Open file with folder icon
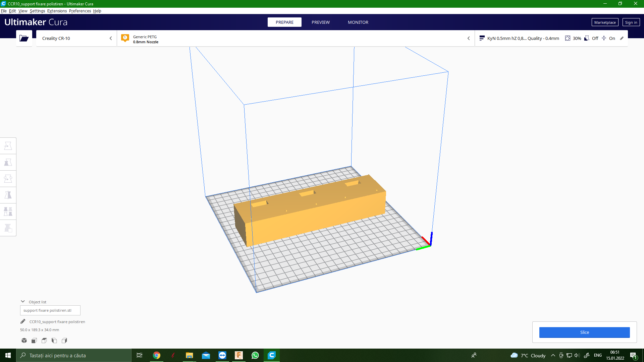 coord(24,38)
